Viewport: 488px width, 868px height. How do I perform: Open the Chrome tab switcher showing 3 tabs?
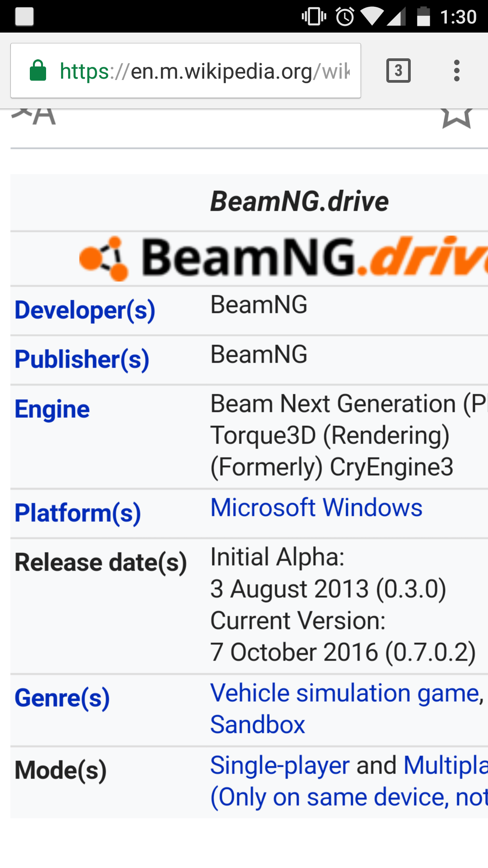(x=398, y=71)
